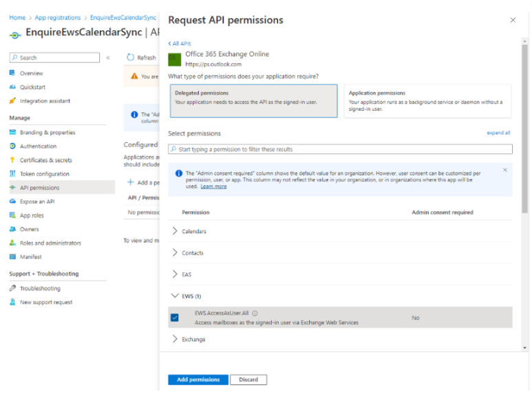The image size is (532, 401).
Task: Click the Troubleshooting wrench icon
Action: coord(12,288)
